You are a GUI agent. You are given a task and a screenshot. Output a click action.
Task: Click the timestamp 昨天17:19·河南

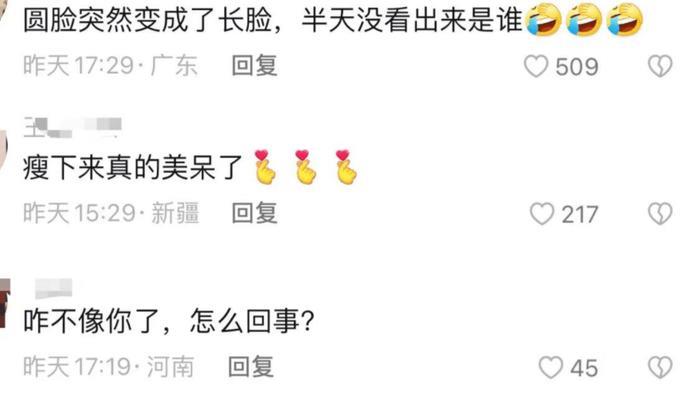108,367
